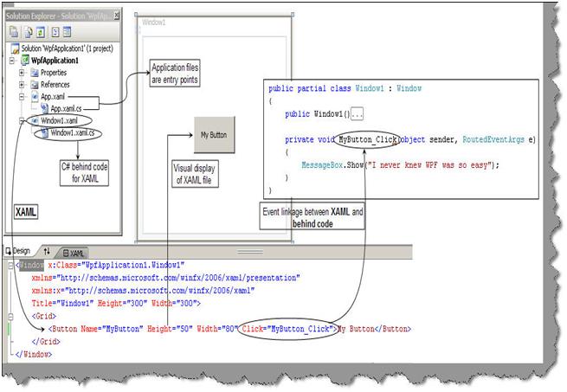
Task: Collapse the WpfApplication1 project node
Action: [x=12, y=61]
